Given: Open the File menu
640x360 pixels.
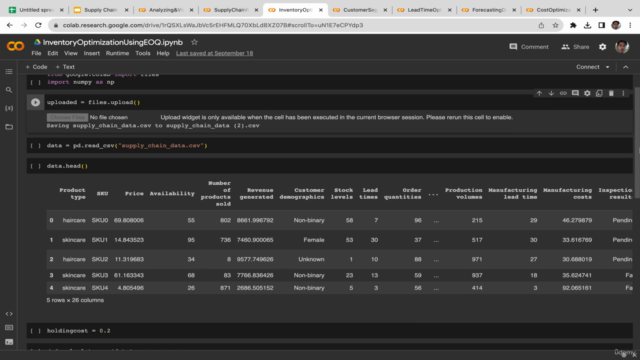Looking at the screenshot, I should click(36, 53).
